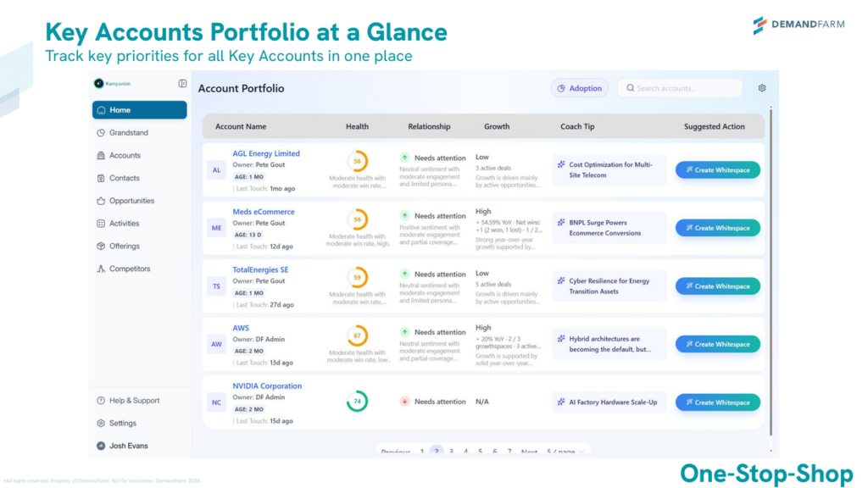Select page 4 of results
Screen dimensions: 868x488
pyautogui.click(x=465, y=452)
